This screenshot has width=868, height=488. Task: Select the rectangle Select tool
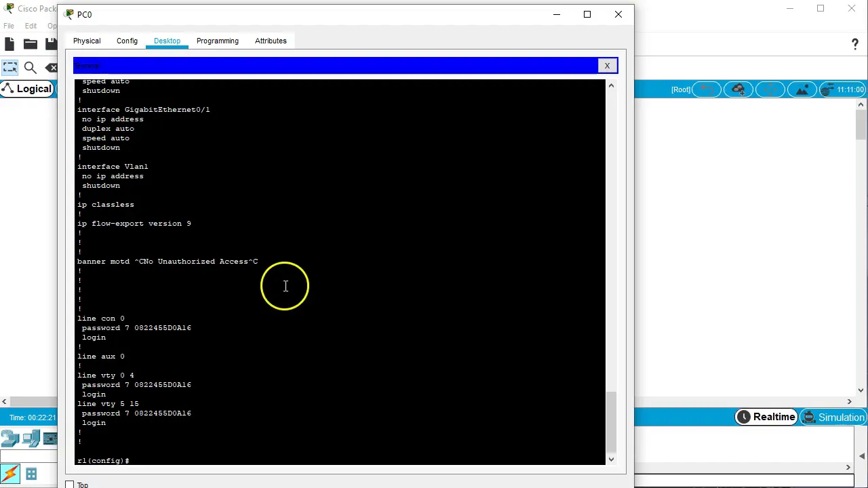pyautogui.click(x=9, y=67)
